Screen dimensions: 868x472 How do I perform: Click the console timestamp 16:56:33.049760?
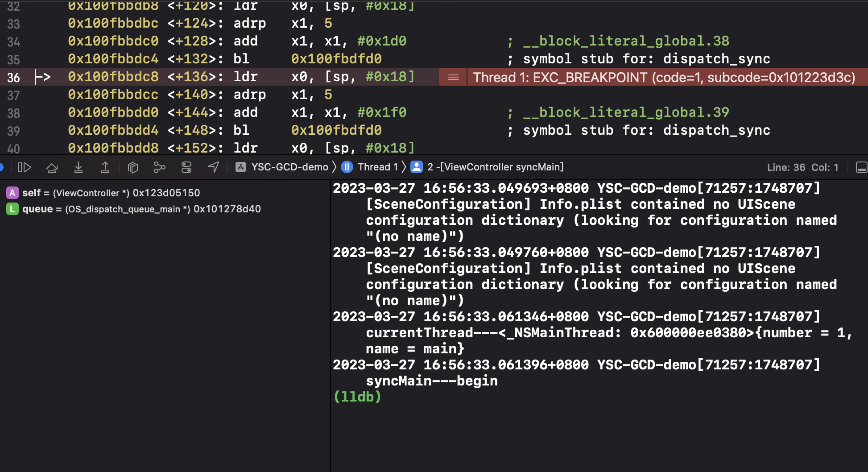[506, 253]
